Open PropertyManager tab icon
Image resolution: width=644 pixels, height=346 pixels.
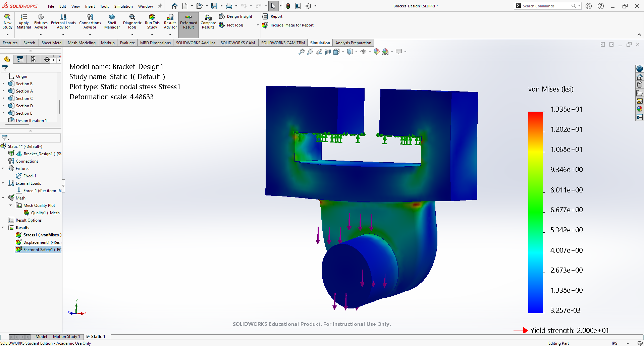coord(20,59)
